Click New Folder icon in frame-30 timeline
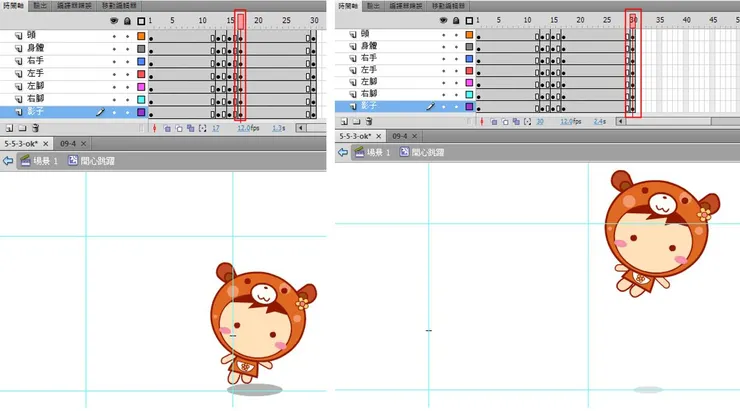This screenshot has width=740, height=411. pyautogui.click(x=356, y=121)
